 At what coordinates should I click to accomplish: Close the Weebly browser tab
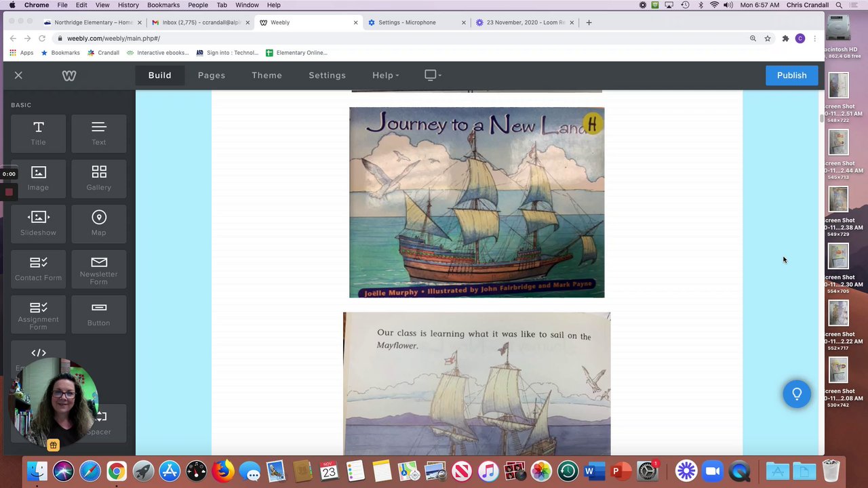(x=355, y=22)
